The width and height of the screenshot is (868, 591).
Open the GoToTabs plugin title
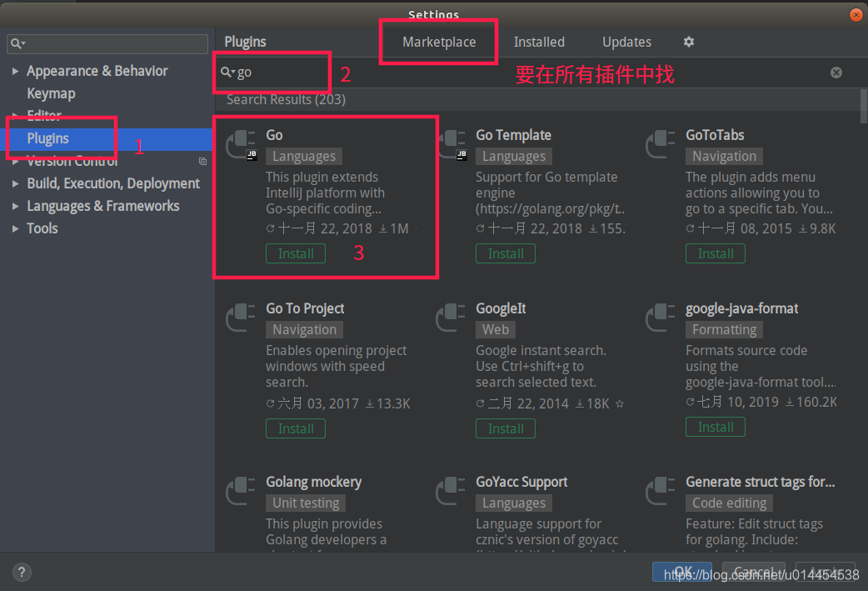(x=715, y=135)
